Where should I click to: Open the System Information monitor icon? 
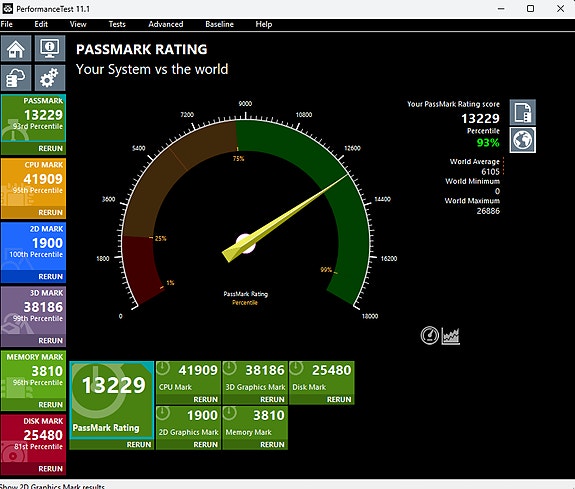(50, 48)
